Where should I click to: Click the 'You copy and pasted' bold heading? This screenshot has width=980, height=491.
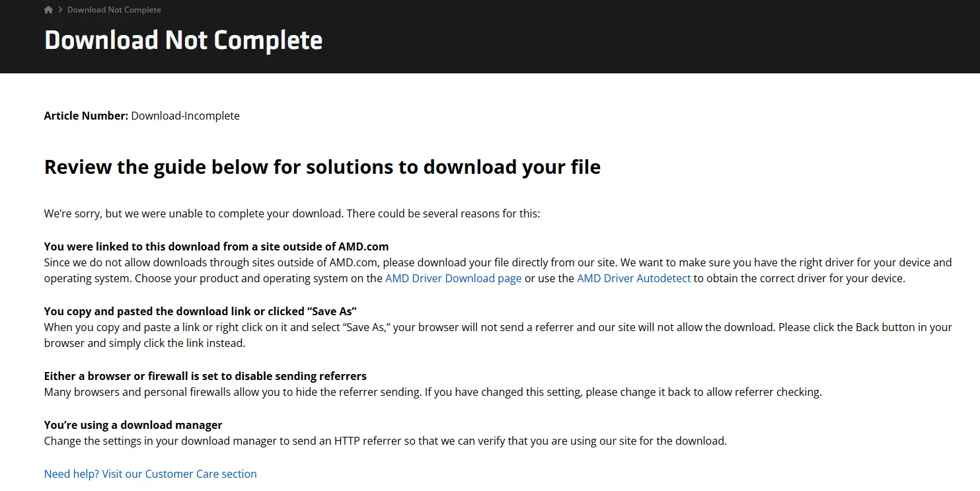point(200,311)
